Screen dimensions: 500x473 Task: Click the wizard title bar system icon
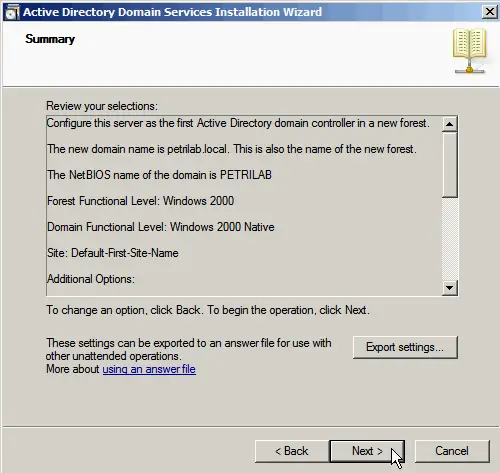point(12,12)
